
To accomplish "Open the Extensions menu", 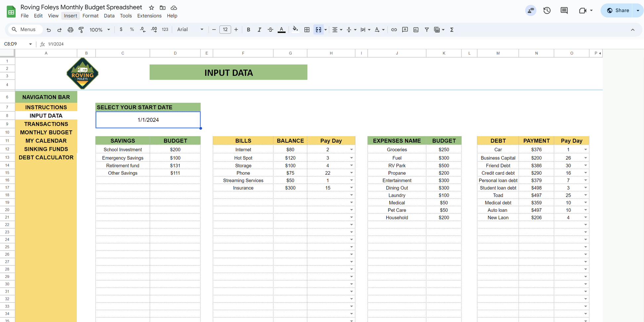I will [149, 16].
